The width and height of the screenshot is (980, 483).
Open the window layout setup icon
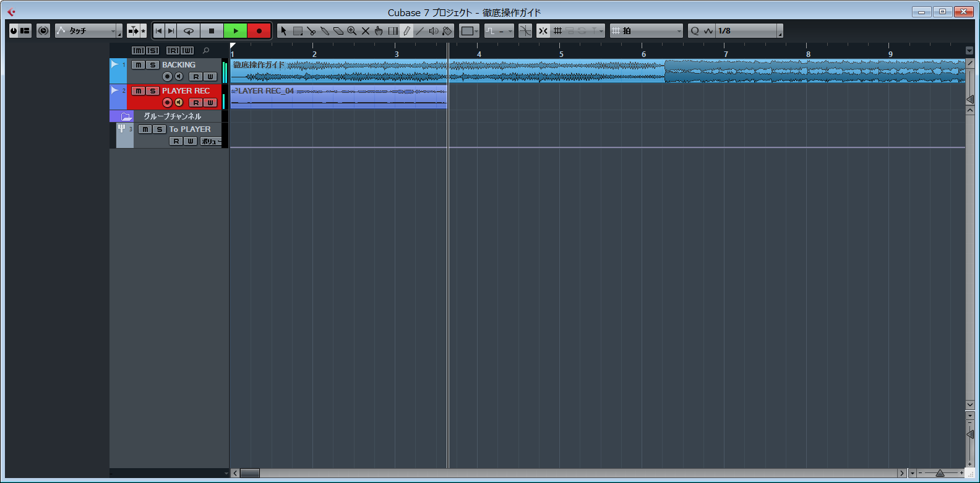point(25,31)
